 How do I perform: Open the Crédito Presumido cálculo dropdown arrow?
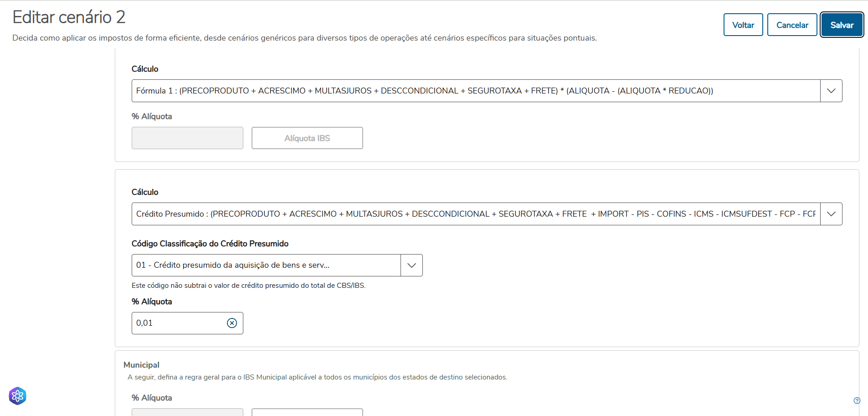(x=831, y=214)
